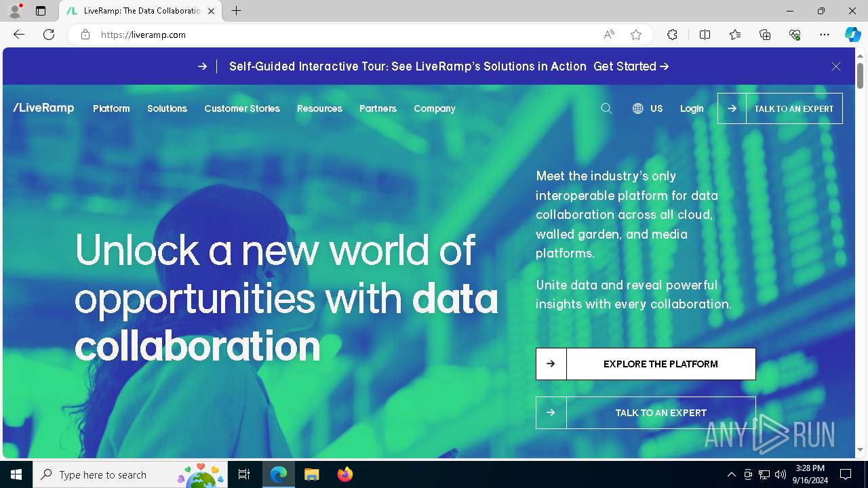Close the LiveRamp tab
This screenshot has height=488, width=868.
click(212, 11)
